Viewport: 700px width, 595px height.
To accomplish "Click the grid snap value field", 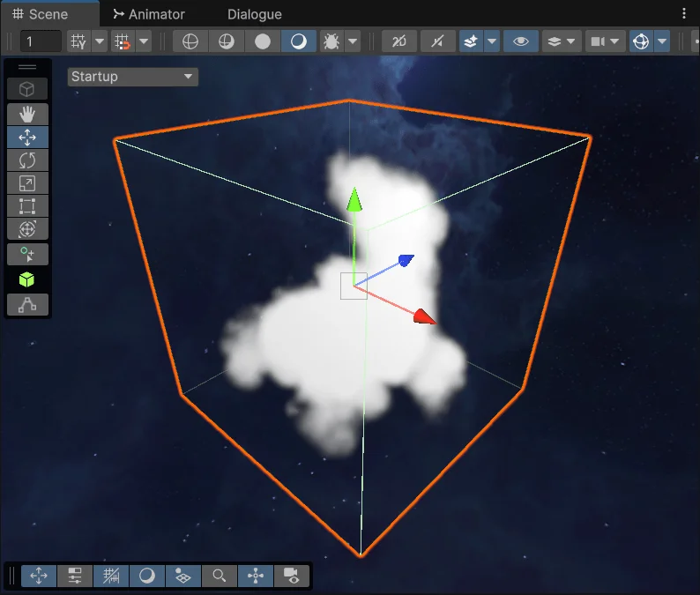I will click(x=41, y=41).
